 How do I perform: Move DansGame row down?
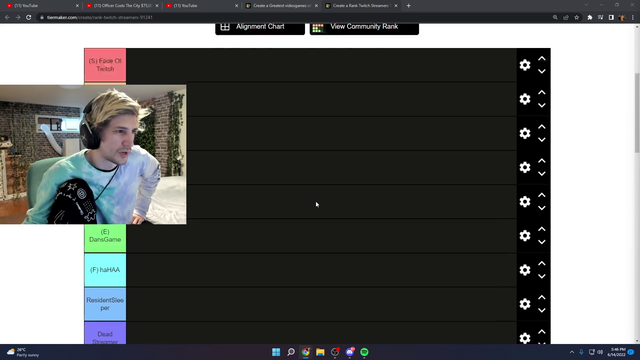click(x=542, y=242)
